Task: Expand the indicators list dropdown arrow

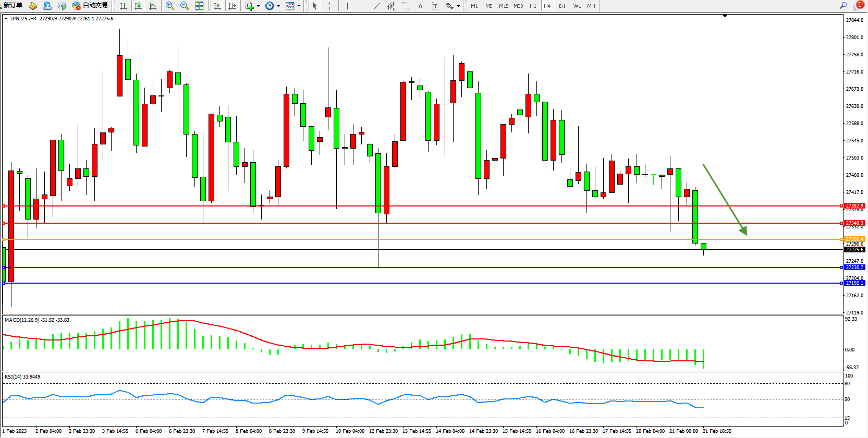Action: pos(258,6)
